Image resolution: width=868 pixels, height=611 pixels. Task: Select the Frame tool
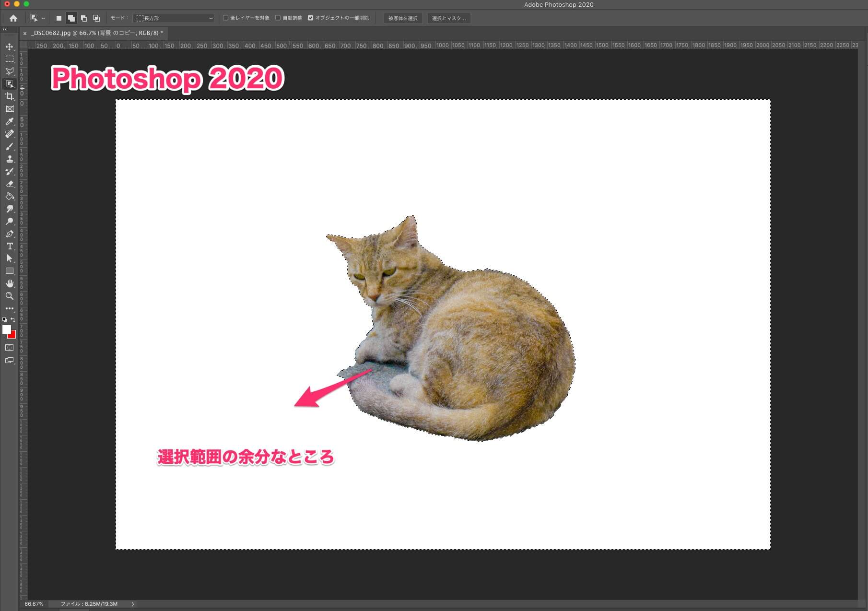coord(10,109)
